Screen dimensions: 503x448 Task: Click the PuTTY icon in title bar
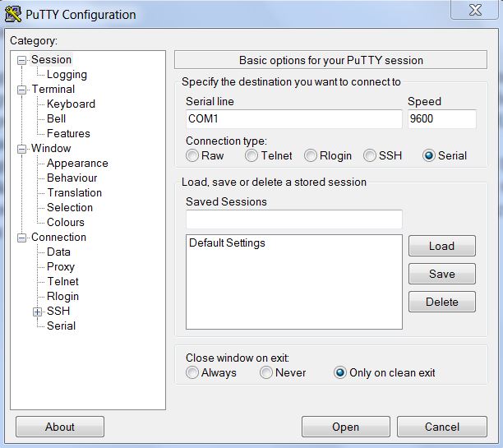[x=13, y=15]
